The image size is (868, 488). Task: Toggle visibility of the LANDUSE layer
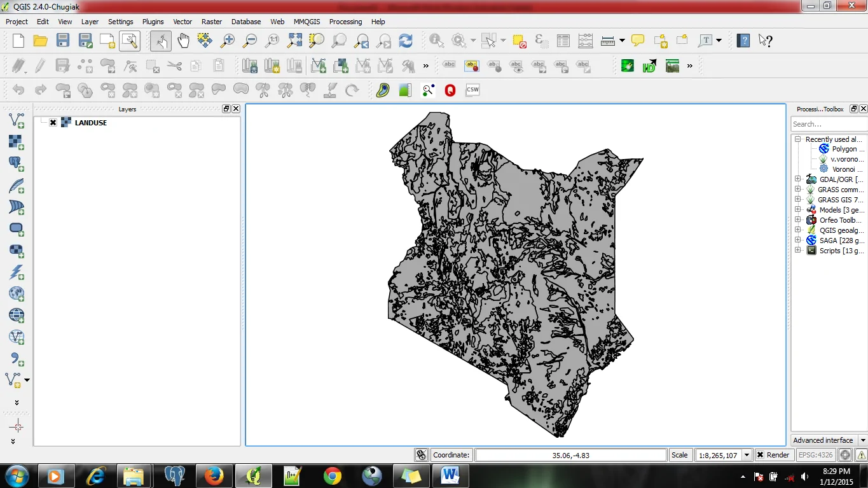click(x=53, y=123)
